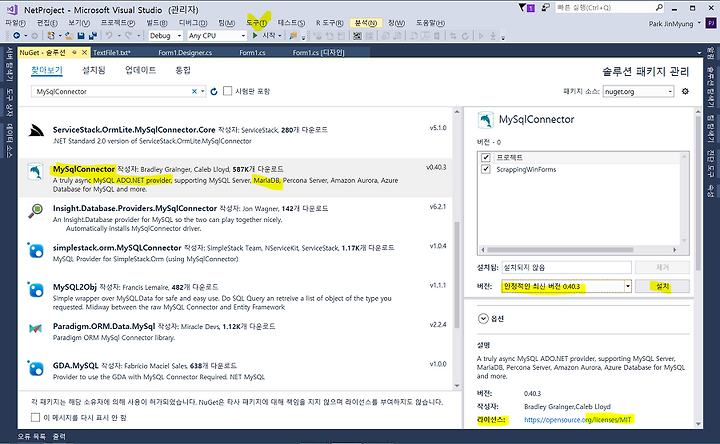720x444 pixels.
Task: Expand the Options section chevron
Action: [483, 318]
